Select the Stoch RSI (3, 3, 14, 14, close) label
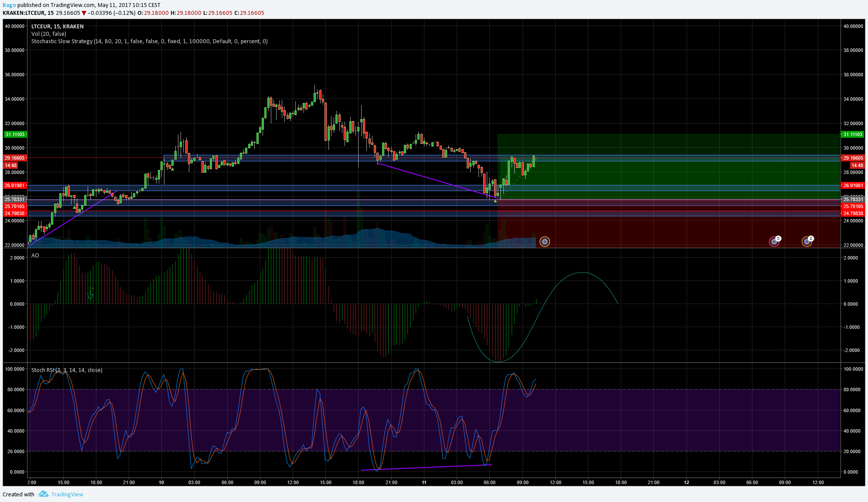This screenshot has height=502, width=868. click(x=67, y=370)
